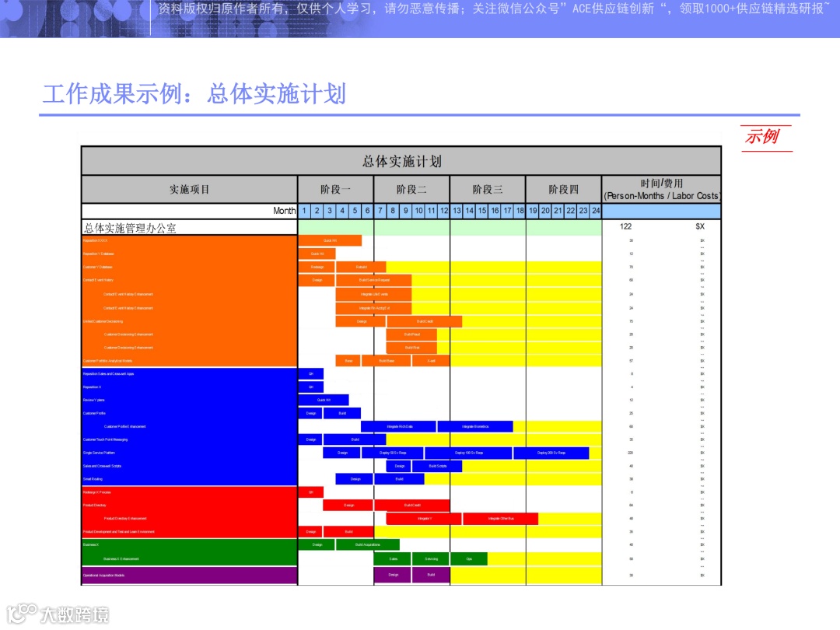Select the Unified Customer Decisioning label
This screenshot has height=630, width=840.
[x=103, y=321]
